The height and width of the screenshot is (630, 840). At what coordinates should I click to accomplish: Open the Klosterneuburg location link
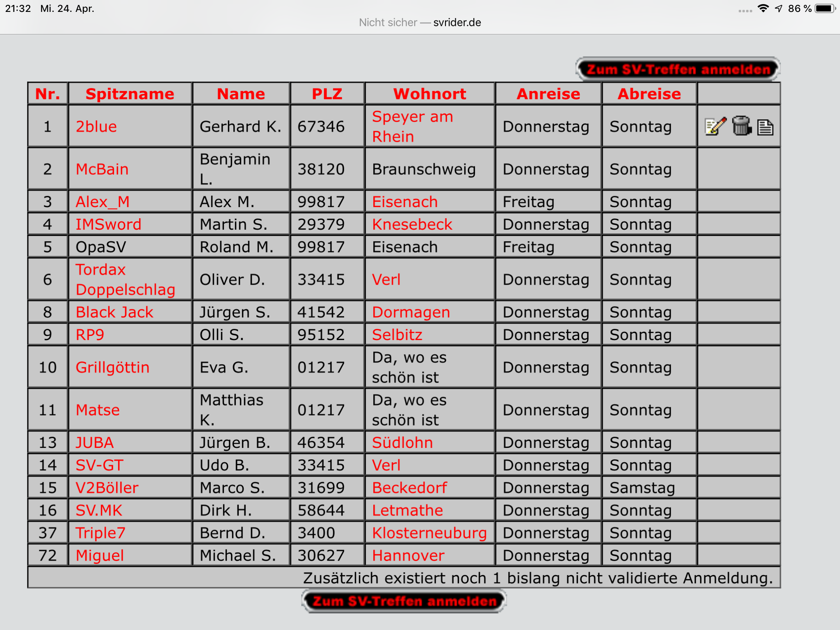coord(429,533)
